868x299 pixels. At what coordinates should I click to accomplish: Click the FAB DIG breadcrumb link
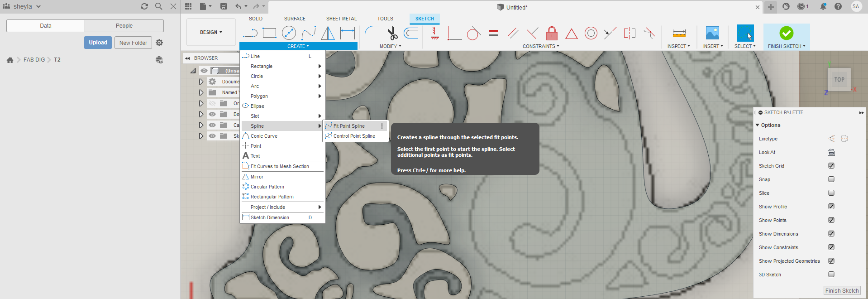34,60
